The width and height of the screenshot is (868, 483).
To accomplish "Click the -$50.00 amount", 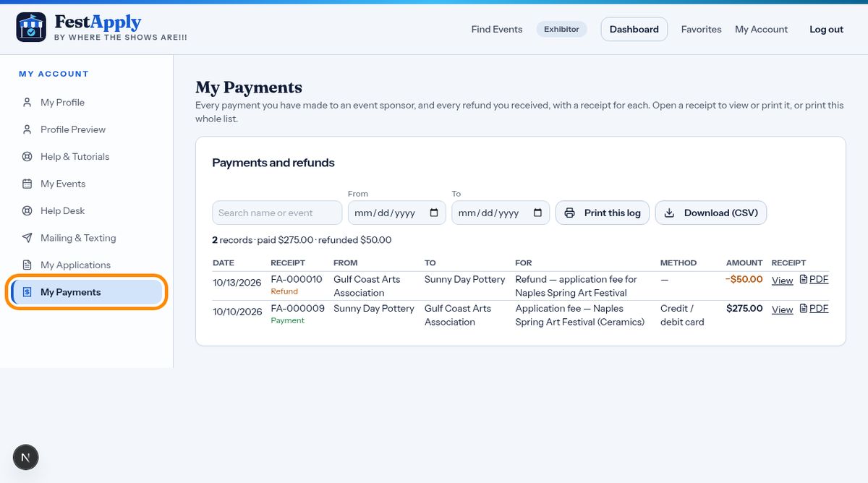I will coord(744,279).
